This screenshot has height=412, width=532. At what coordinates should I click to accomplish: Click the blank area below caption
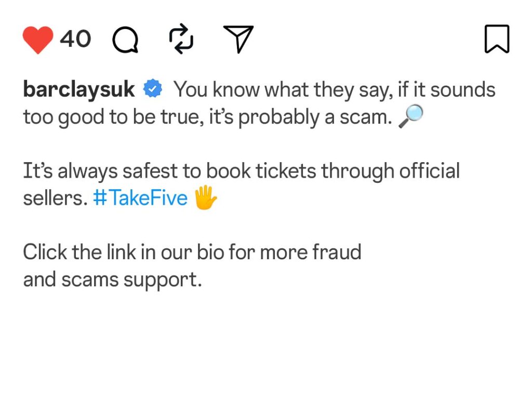(x=266, y=353)
